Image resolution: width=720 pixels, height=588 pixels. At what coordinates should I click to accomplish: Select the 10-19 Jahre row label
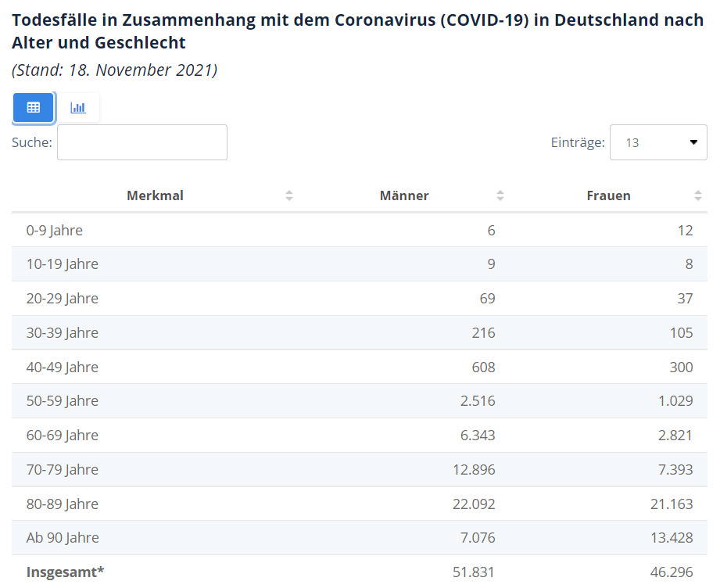click(x=63, y=264)
